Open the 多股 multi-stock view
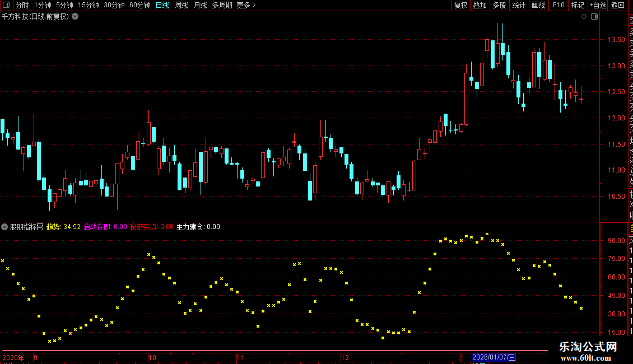The height and width of the screenshot is (364, 633). (499, 5)
